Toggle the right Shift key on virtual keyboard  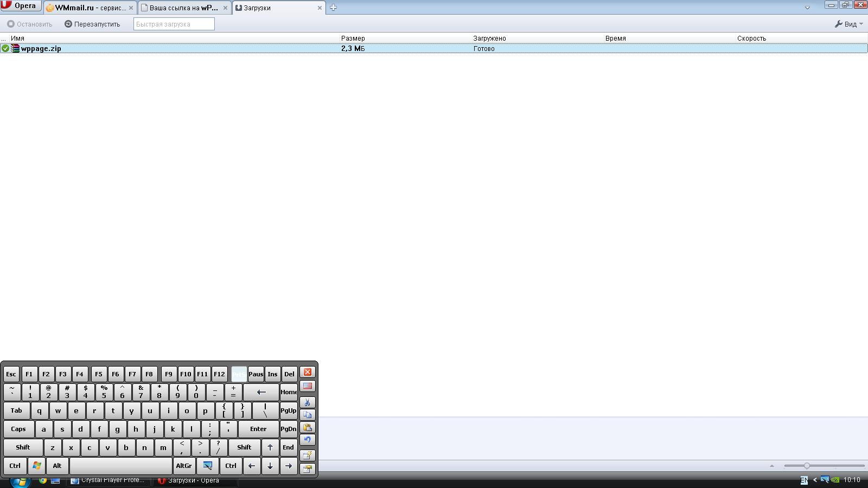tap(244, 447)
